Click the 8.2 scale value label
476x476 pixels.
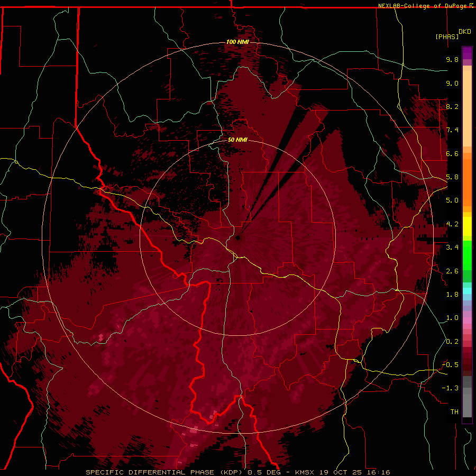[452, 106]
